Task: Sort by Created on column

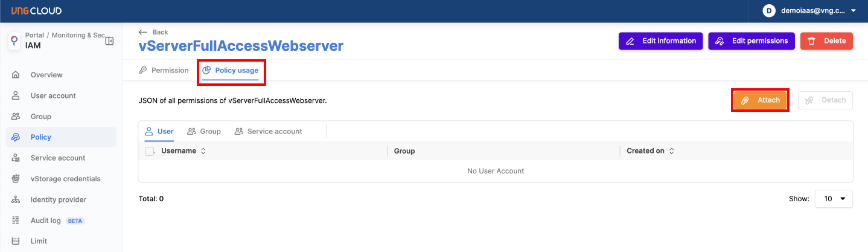Action: (x=671, y=151)
